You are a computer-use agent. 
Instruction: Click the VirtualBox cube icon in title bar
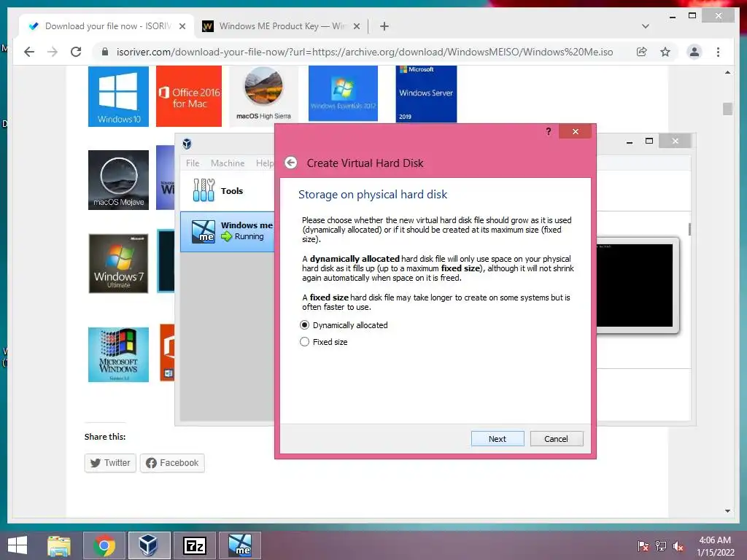pos(187,144)
